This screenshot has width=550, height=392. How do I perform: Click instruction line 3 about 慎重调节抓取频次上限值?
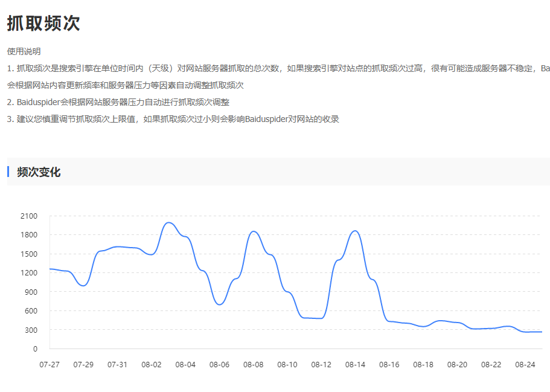pos(173,119)
